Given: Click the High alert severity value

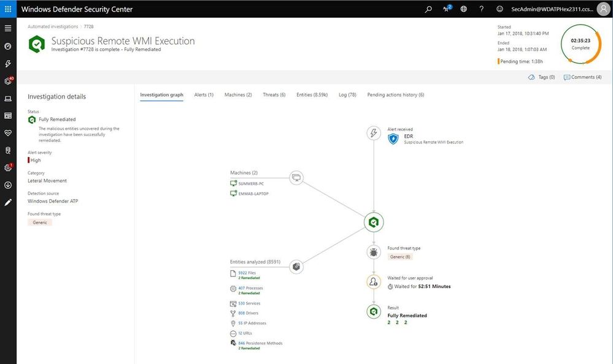Looking at the screenshot, I should pos(36,160).
